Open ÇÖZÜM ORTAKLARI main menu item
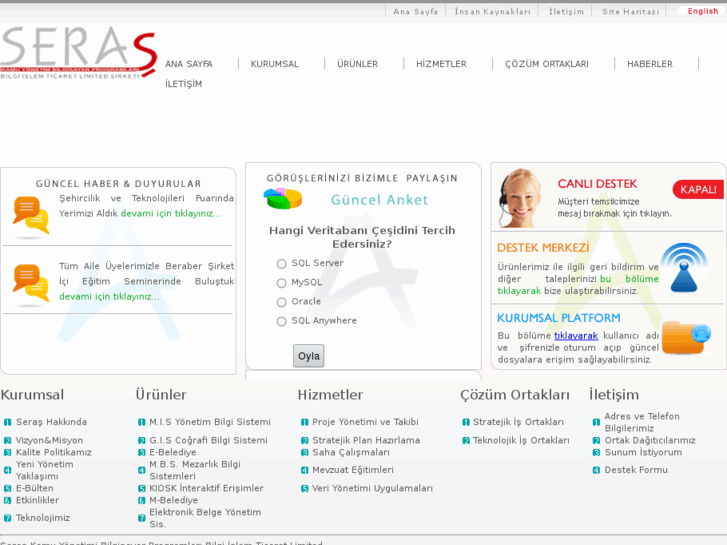The image size is (727, 545). click(x=547, y=64)
